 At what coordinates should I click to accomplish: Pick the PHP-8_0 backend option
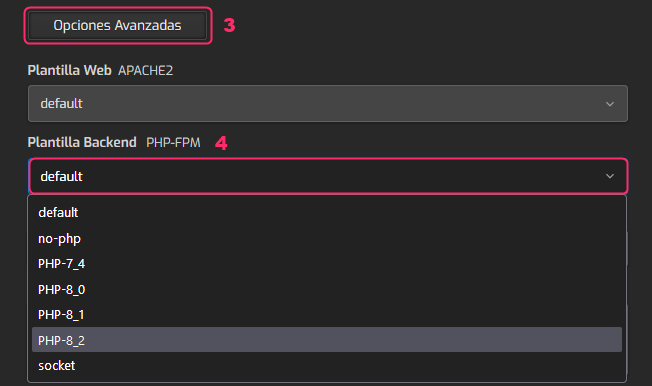(327, 290)
